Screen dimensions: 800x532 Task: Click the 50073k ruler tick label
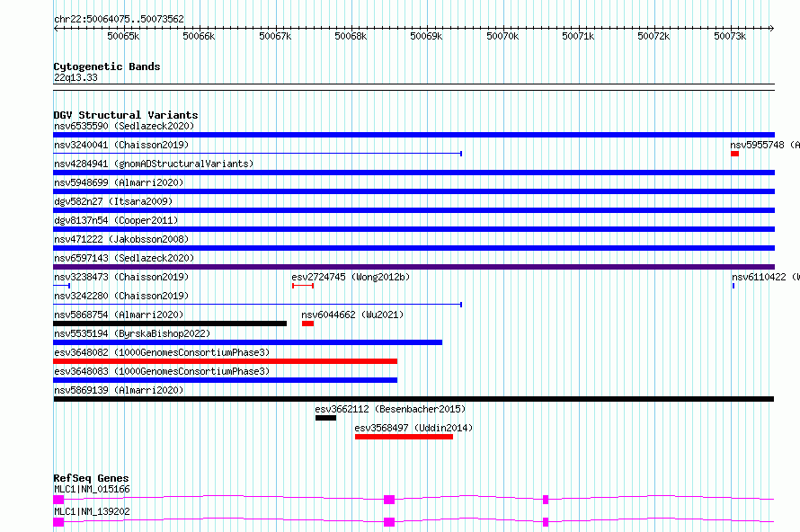tap(730, 36)
